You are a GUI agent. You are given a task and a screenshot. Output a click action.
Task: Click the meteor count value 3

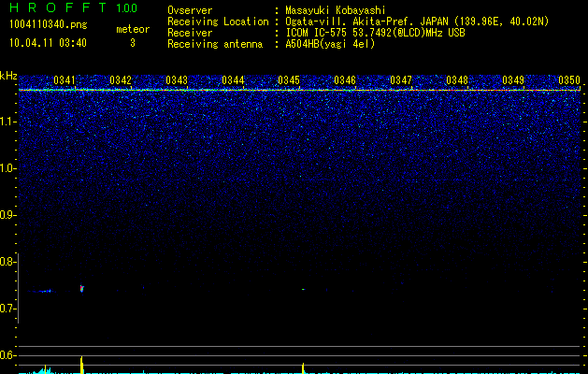coord(133,43)
